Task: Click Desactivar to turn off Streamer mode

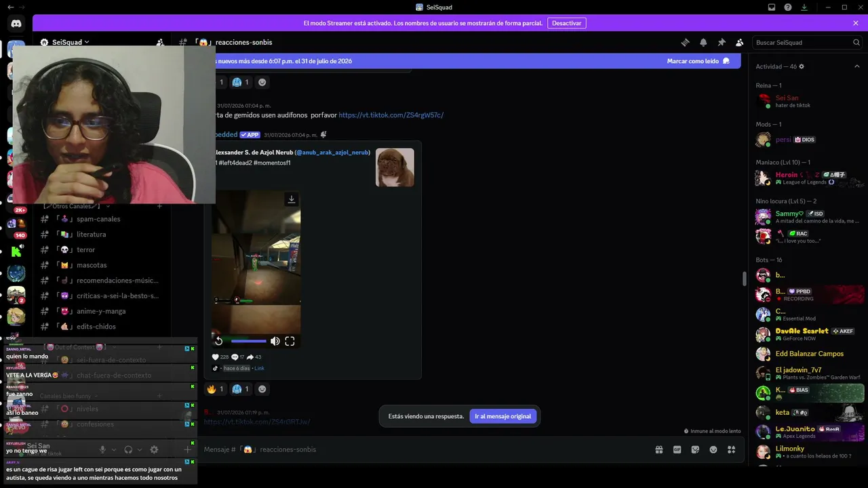Action: tap(567, 23)
